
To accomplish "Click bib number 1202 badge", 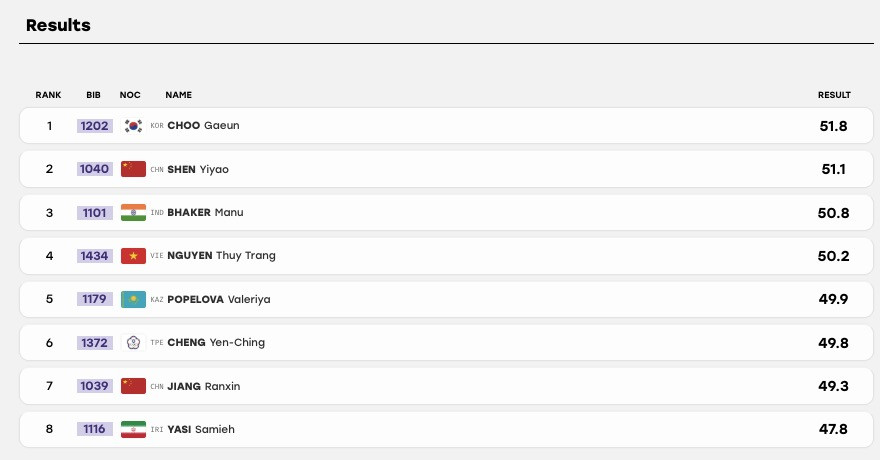I will tap(94, 126).
